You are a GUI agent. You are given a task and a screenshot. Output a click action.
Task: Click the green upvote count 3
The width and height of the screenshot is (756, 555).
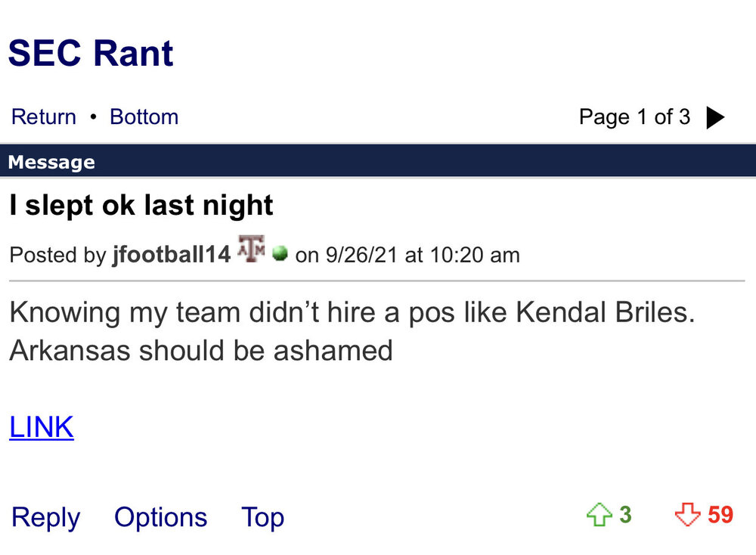625,515
